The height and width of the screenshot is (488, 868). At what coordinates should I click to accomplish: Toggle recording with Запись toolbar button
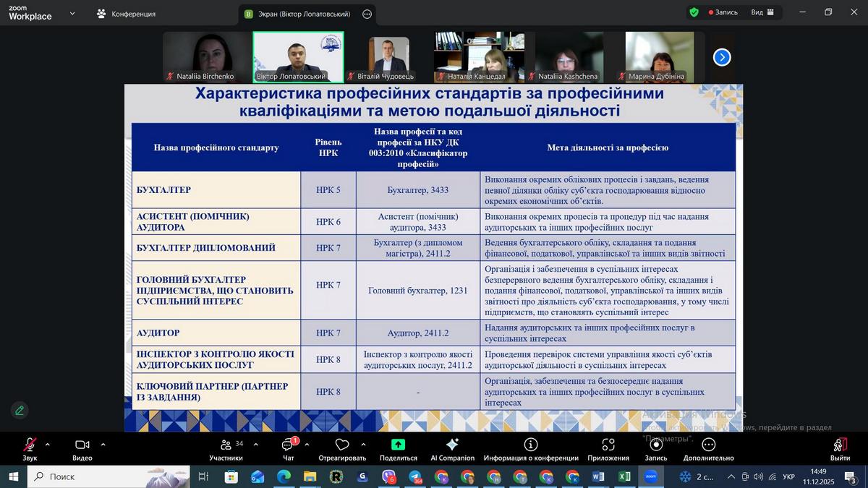[656, 448]
